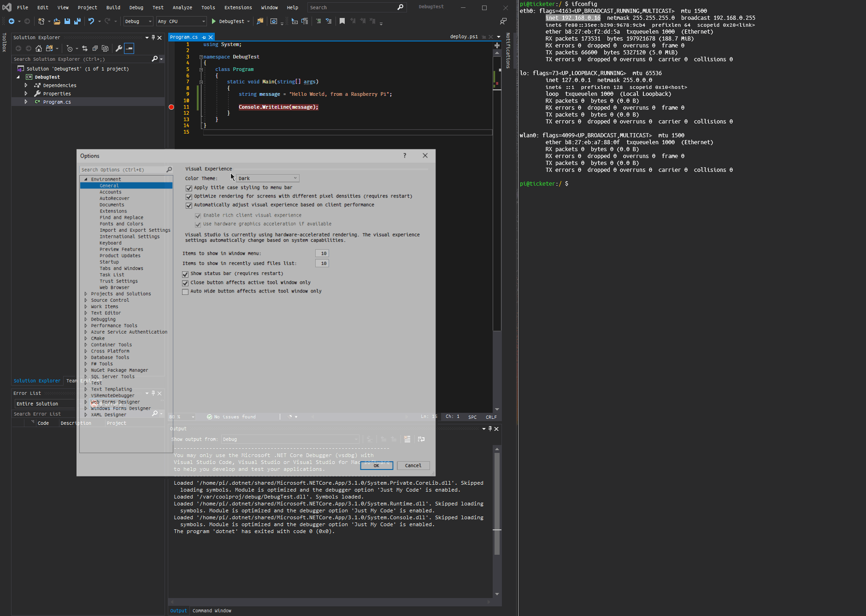This screenshot has height=616, width=866.
Task: Select Tabs and Windows option page
Action: pyautogui.click(x=121, y=268)
